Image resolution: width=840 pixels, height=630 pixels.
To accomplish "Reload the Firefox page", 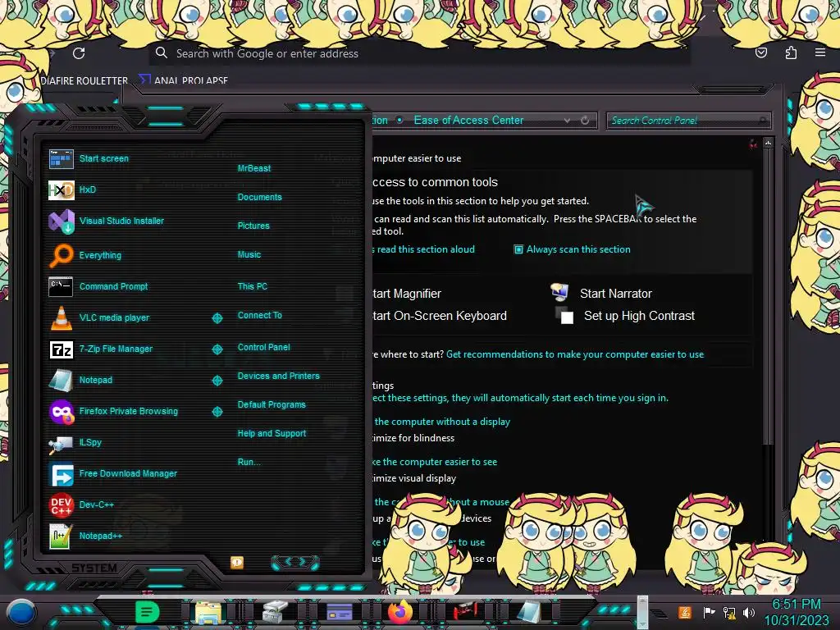I will click(x=79, y=53).
